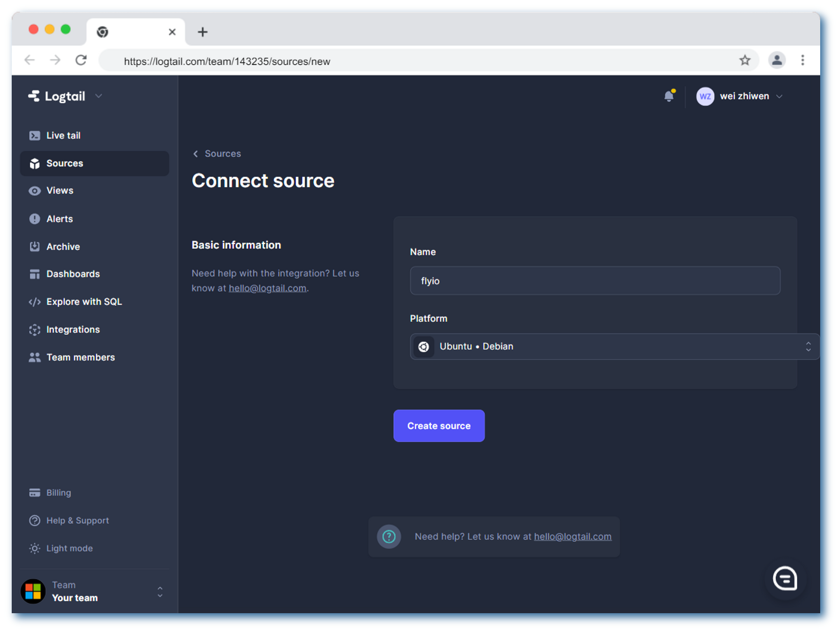The height and width of the screenshot is (633, 840).
Task: Click the browser profile icon
Action: point(777,61)
